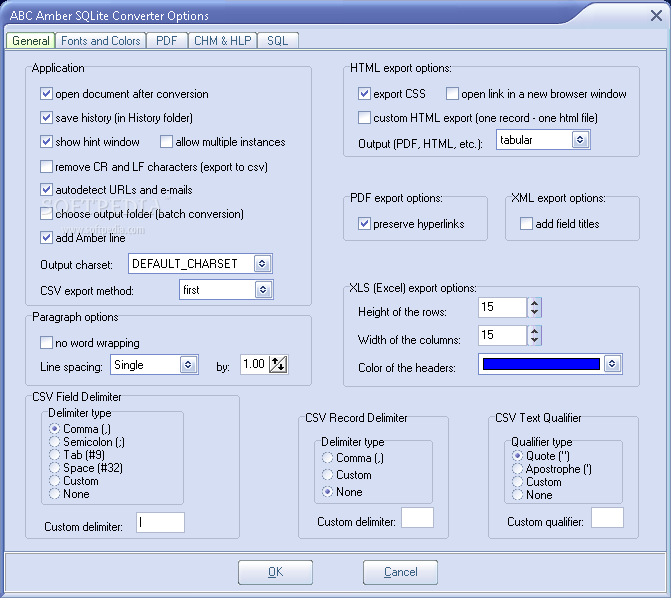Screen dimensions: 671x598
Task: Click the Height of the rows field
Action: [x=502, y=307]
